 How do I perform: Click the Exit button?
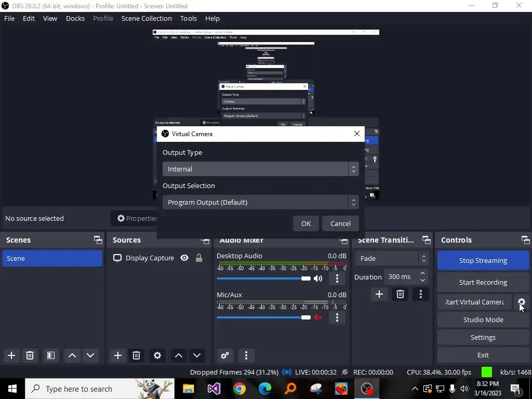(x=483, y=355)
